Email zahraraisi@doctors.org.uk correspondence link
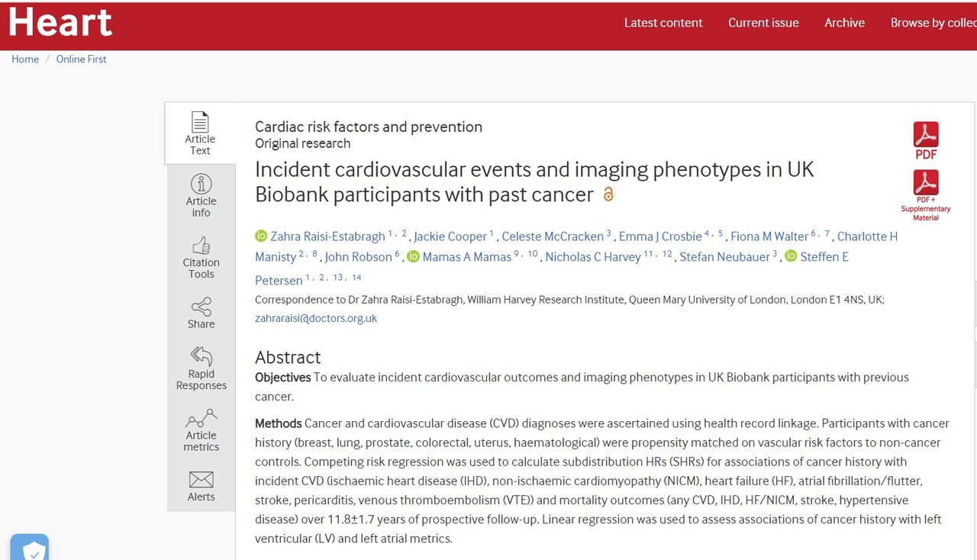 pos(316,318)
